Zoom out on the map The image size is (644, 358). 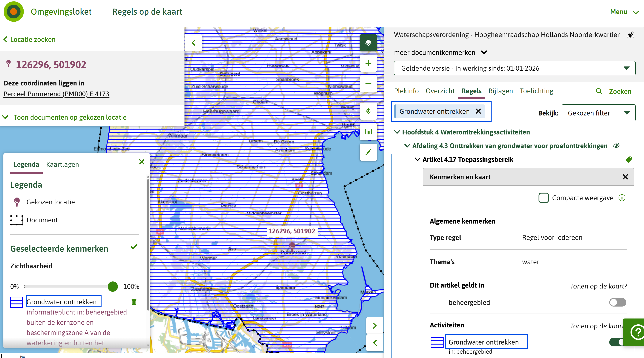368,84
